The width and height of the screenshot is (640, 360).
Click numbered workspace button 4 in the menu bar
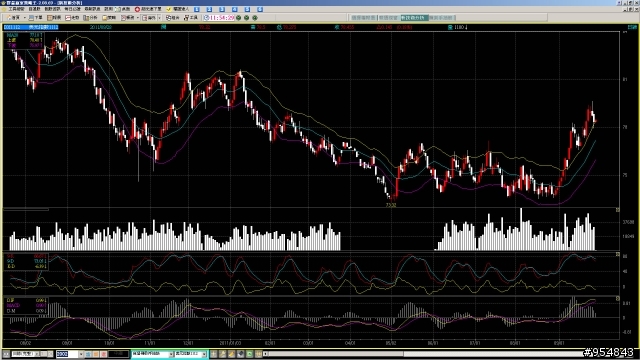tap(235, 9)
